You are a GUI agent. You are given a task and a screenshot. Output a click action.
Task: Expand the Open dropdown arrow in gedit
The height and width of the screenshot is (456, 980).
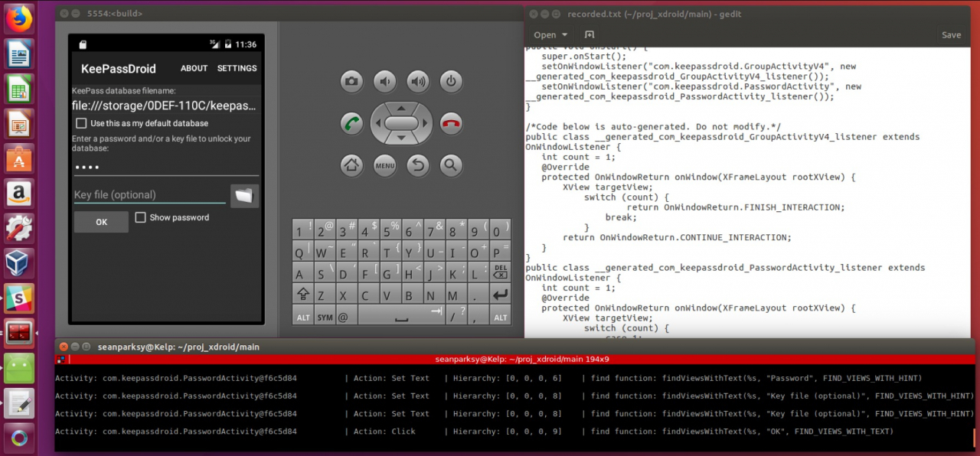(x=565, y=35)
